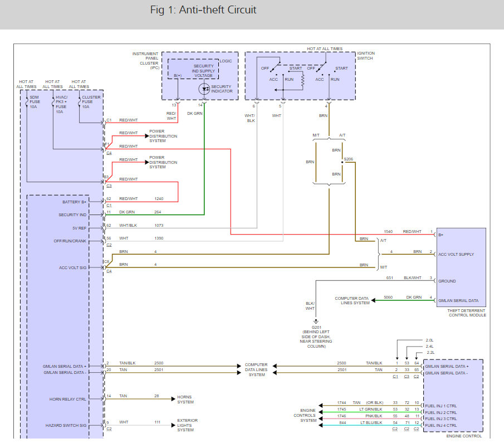Click the 'ENGINE CONTROLS SYSTEM' label
This screenshot has width=504, height=448.
(305, 415)
